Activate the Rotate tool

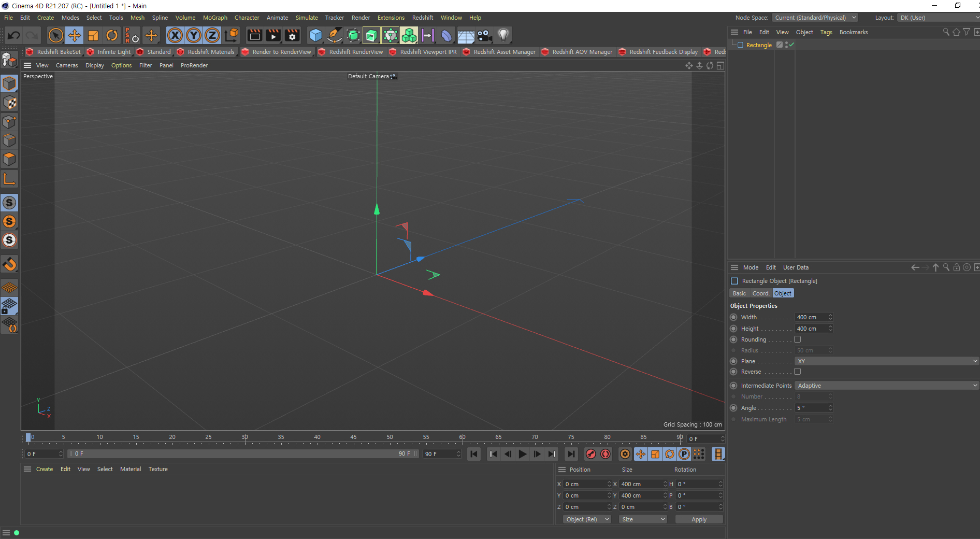pos(112,35)
